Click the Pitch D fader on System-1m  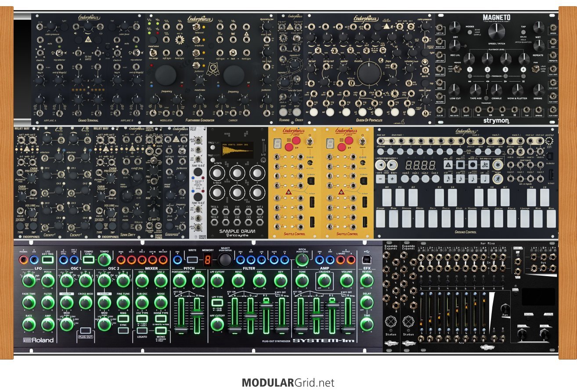point(198,314)
